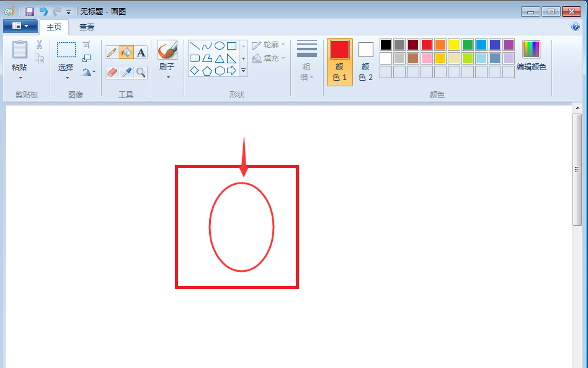Choose the Line shape
The height and width of the screenshot is (368, 588).
pyautogui.click(x=195, y=46)
